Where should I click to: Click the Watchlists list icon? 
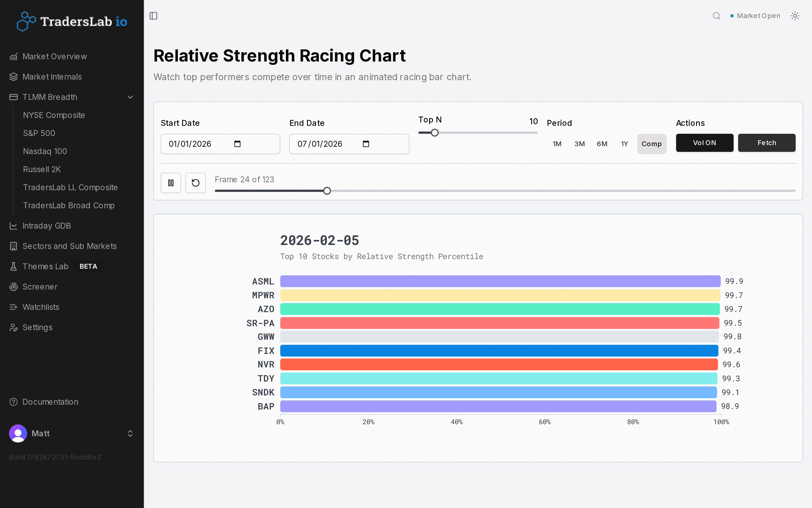pos(14,307)
